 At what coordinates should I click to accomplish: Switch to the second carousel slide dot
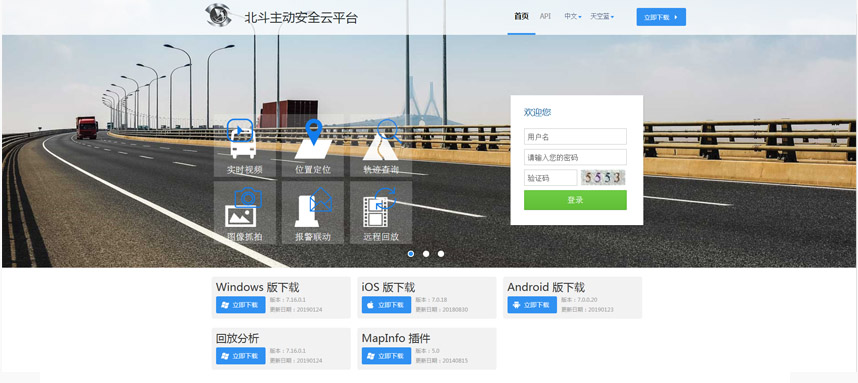click(426, 254)
